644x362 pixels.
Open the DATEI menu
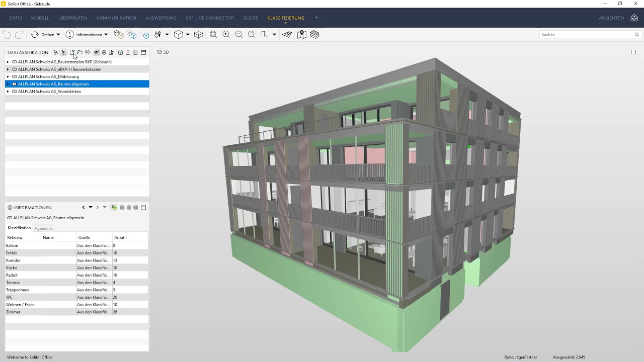16,18
